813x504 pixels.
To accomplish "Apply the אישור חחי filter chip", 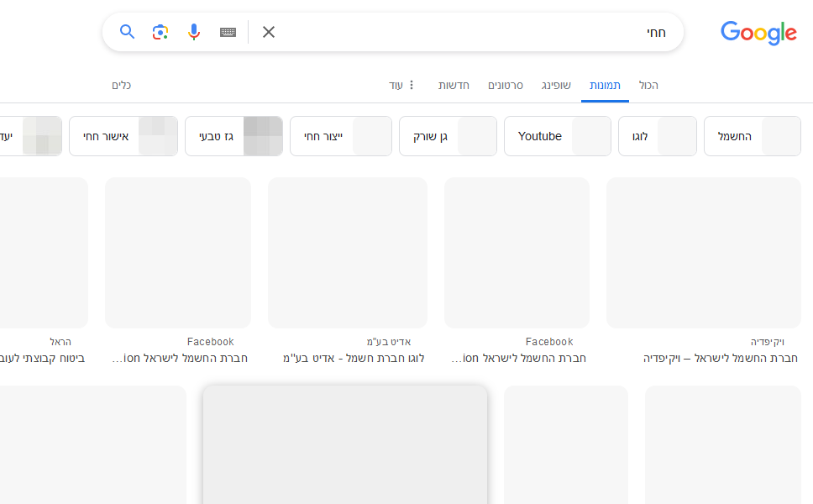I will point(123,136).
